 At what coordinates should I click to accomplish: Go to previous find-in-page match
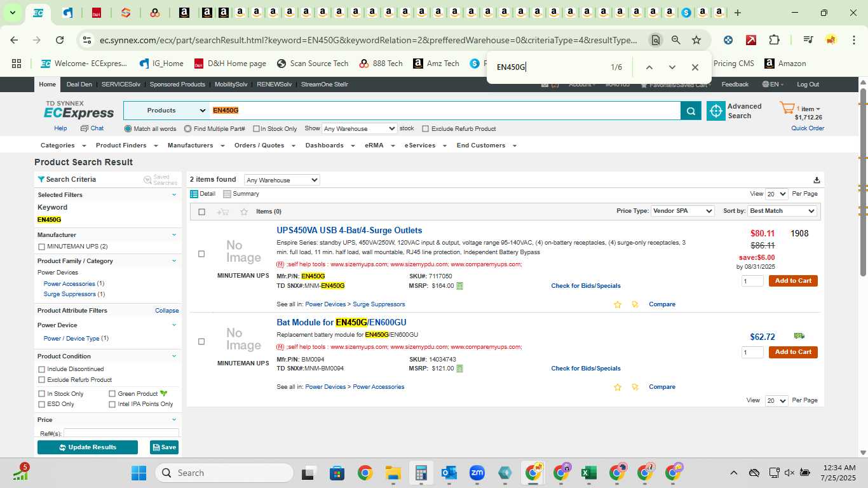point(649,67)
